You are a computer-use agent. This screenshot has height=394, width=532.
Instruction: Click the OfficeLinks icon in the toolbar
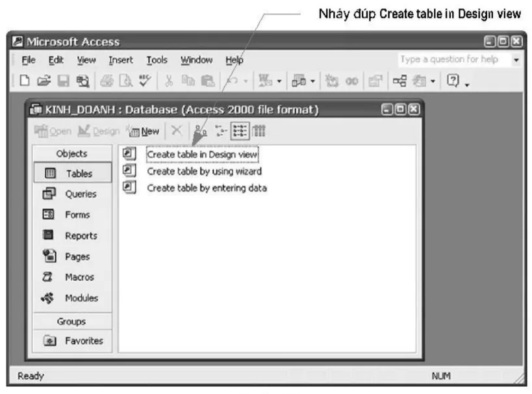point(265,81)
